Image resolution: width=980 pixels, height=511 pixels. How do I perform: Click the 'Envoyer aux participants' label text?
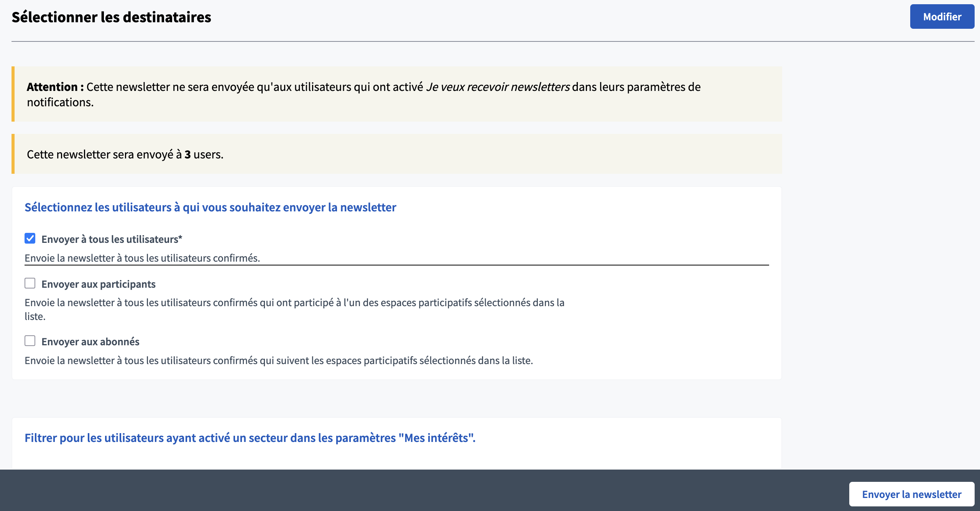[x=99, y=284]
